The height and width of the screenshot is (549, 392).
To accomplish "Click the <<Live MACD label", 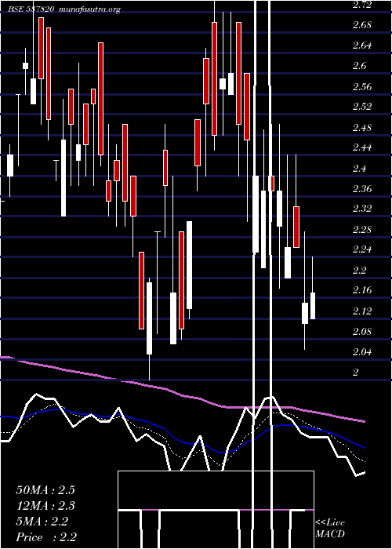I will click(330, 529).
